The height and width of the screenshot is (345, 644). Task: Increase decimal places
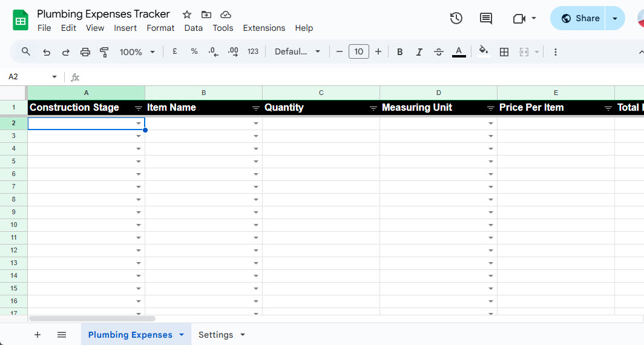coord(233,52)
